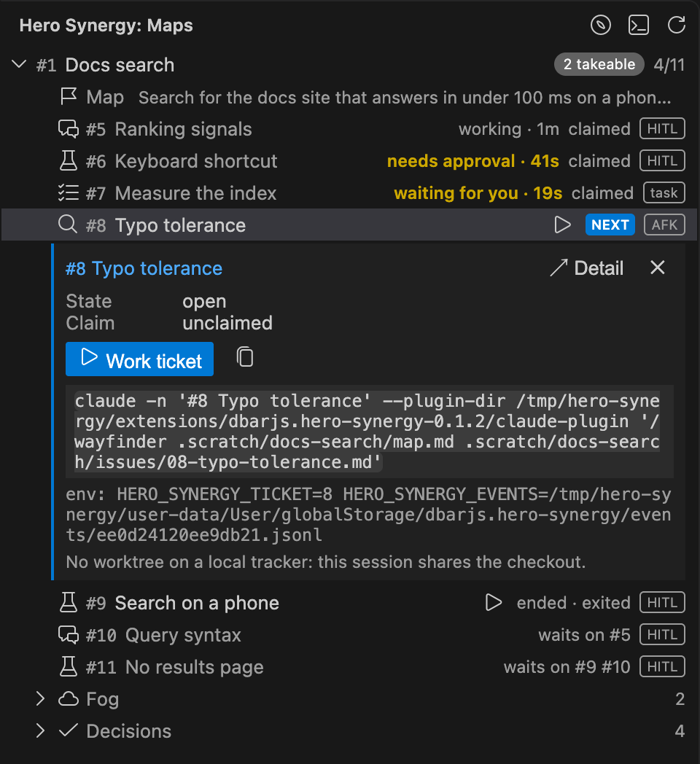
Task: Click the AFK badge on Typo tolerance
Action: point(664,225)
